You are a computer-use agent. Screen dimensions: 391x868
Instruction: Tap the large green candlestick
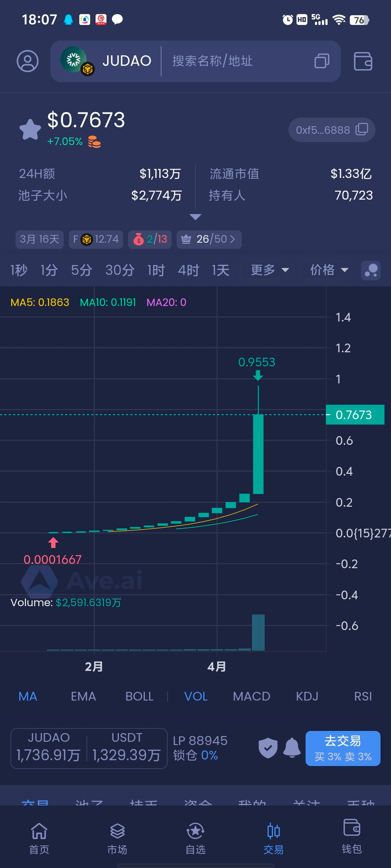258,454
